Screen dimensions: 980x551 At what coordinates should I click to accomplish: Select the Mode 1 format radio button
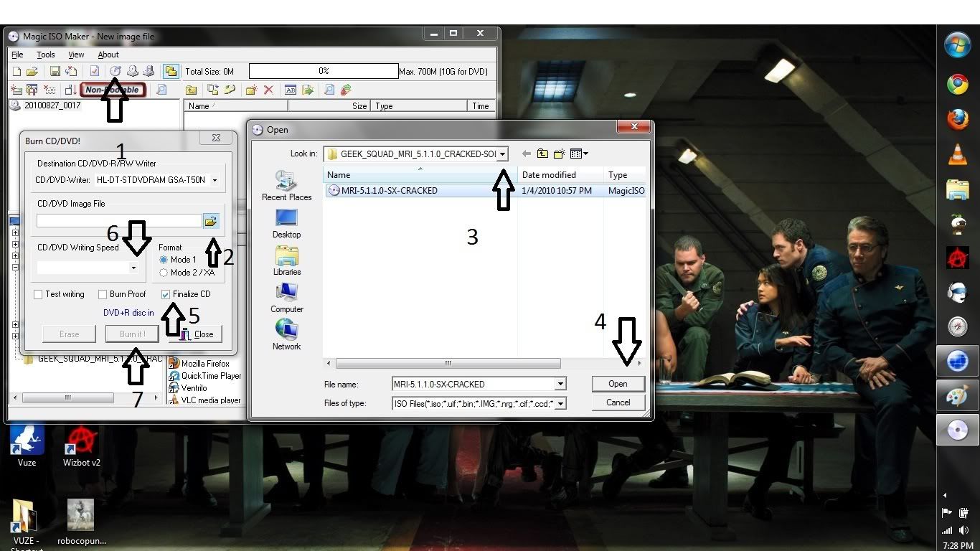(164, 260)
